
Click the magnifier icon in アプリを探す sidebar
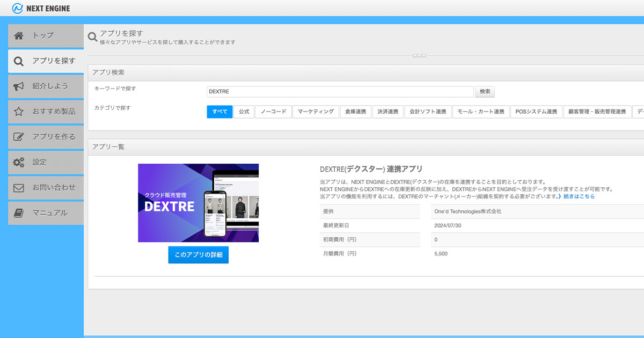(19, 61)
